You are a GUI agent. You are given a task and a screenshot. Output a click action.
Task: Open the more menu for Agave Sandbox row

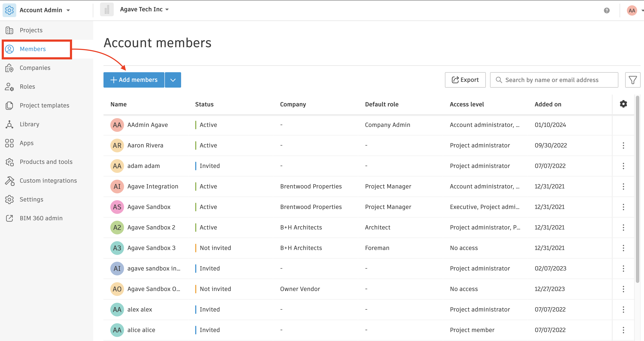[623, 207]
